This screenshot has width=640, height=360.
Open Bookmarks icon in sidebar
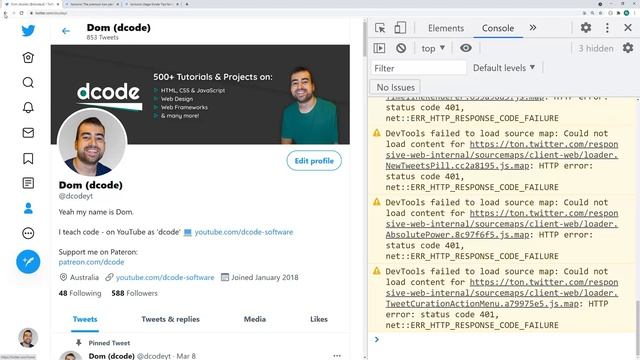coord(28,158)
